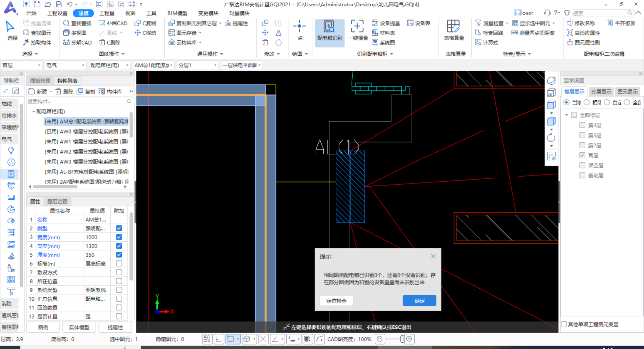This screenshot has width=644, height=349.
Task: Click 查找替换 tool
Action: point(77,23)
